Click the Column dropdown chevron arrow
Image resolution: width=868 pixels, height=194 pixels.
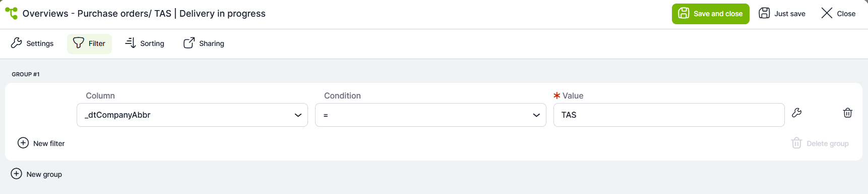click(x=298, y=115)
